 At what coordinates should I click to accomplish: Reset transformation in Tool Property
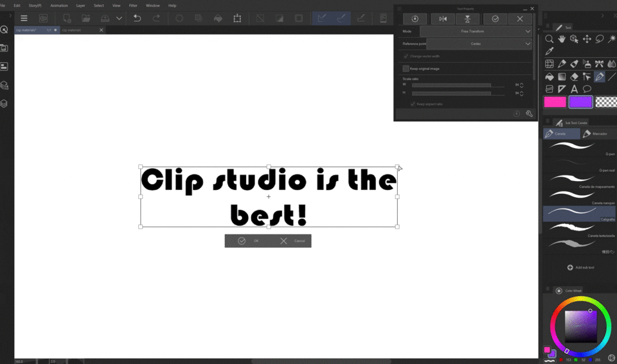pos(415,19)
